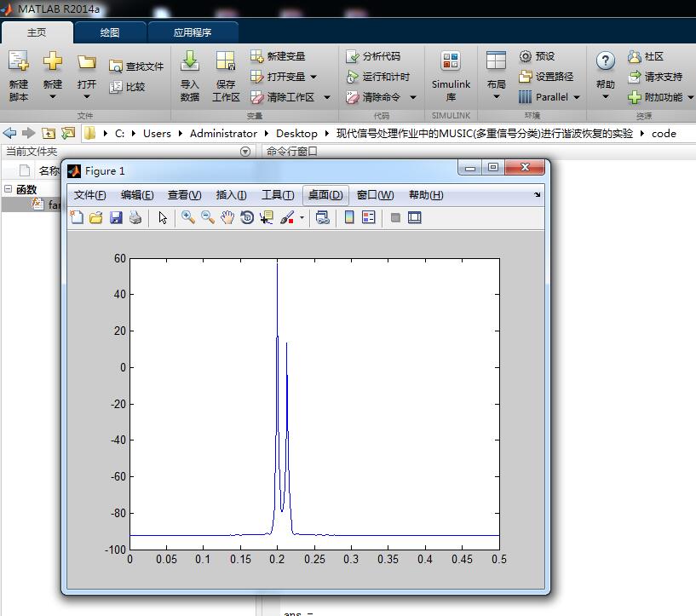696x616 pixels.
Task: Click Request Support (请求支持)
Action: pyautogui.click(x=655, y=77)
